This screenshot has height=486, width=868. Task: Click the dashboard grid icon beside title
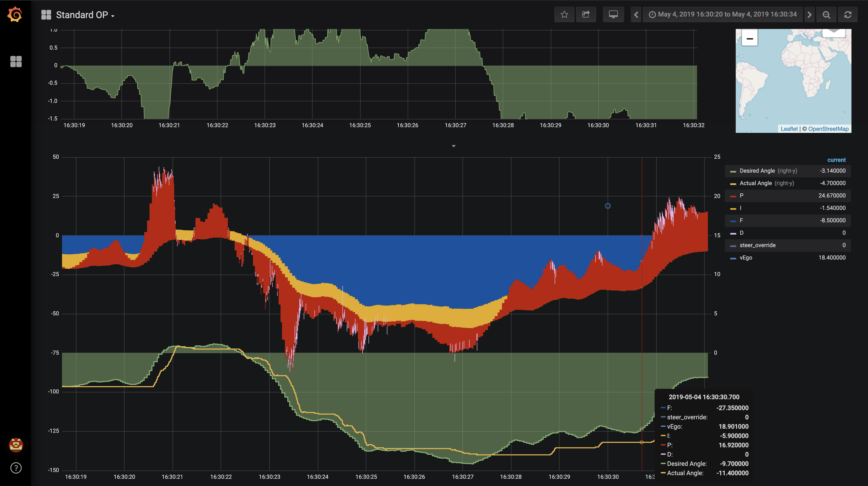coord(46,14)
